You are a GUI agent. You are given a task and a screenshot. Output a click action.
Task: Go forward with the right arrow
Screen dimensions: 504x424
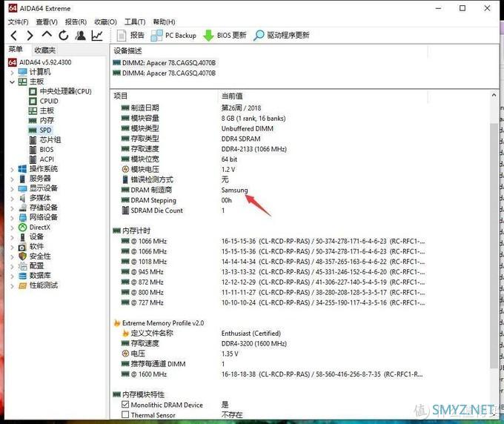pos(30,36)
